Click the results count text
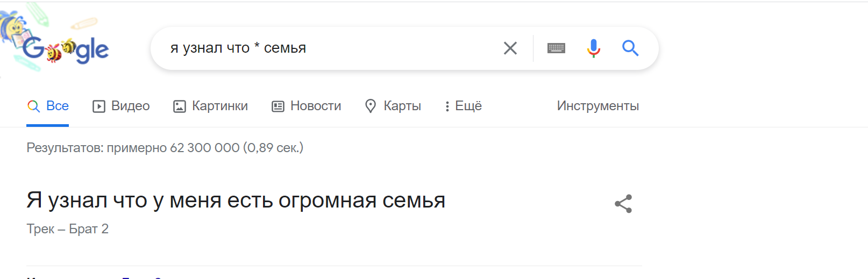This screenshot has height=279, width=868. tap(165, 148)
